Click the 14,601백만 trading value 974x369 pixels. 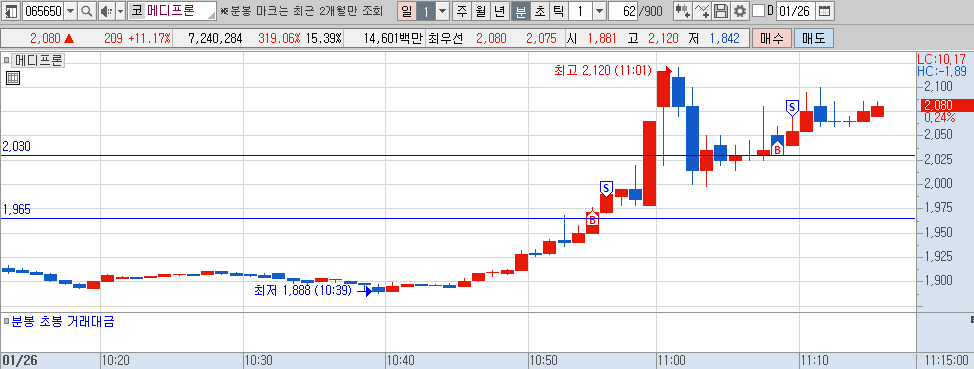(x=393, y=39)
